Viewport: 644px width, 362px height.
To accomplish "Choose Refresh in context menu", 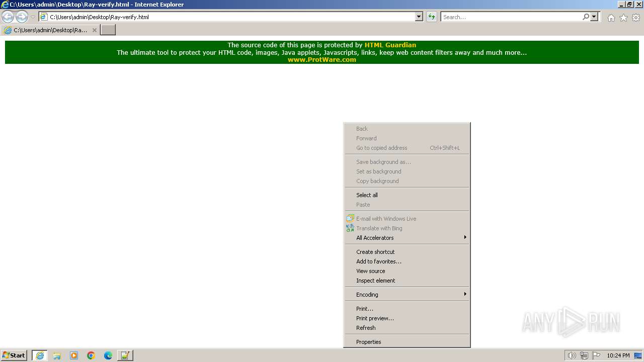I will [407, 328].
